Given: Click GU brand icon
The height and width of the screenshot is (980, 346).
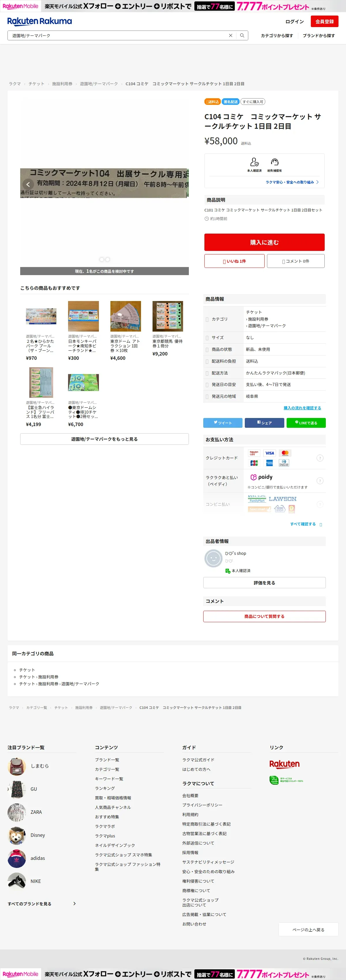Looking at the screenshot, I should pos(17,789).
